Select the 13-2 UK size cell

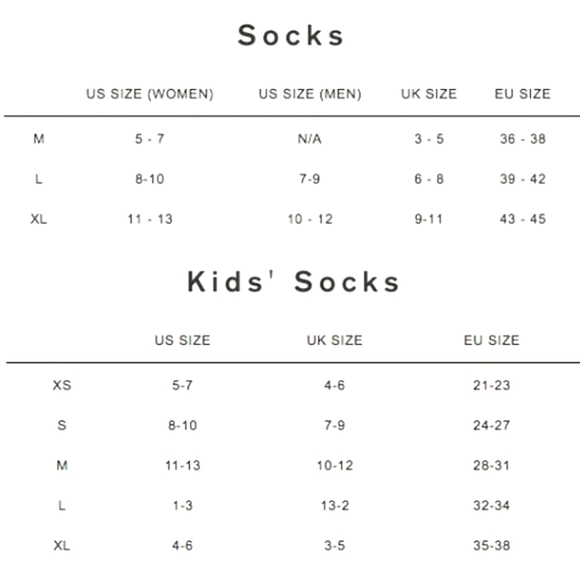[x=335, y=505]
